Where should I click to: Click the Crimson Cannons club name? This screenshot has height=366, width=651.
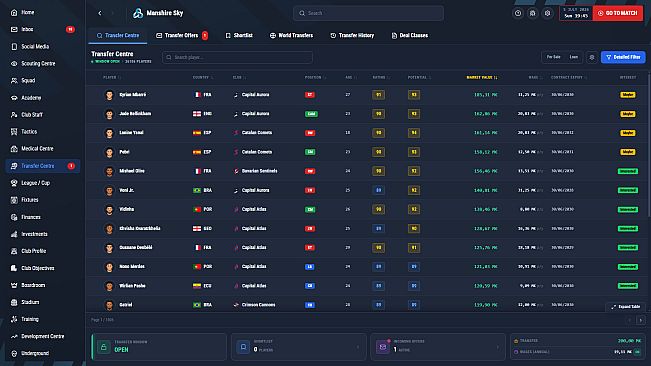coord(258,305)
